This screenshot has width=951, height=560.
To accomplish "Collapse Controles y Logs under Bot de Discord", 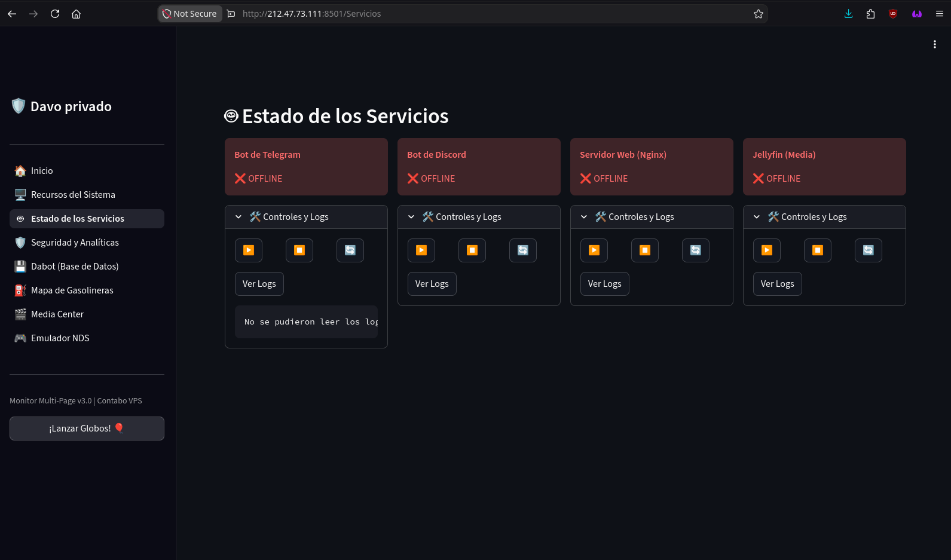I will [479, 217].
